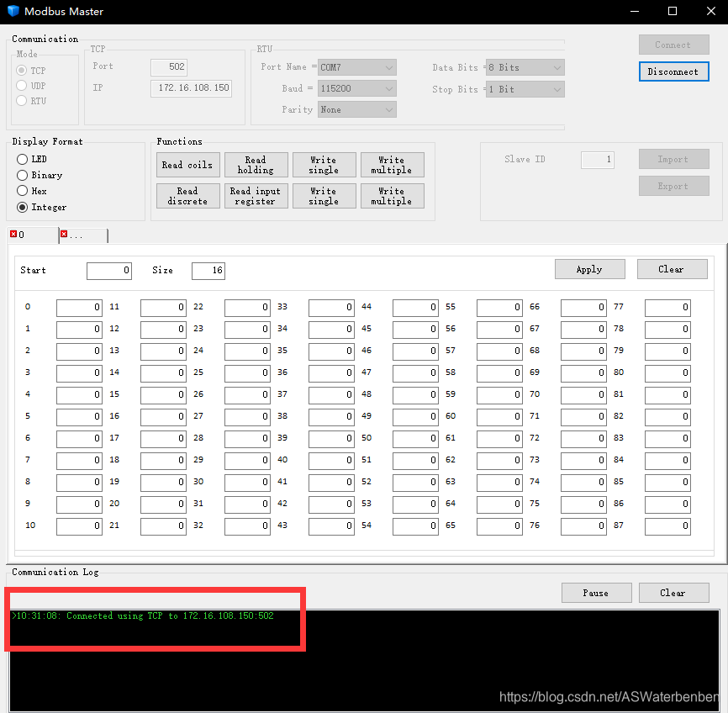This screenshot has width=728, height=713.
Task: Choose Integer display format
Action: point(23,207)
